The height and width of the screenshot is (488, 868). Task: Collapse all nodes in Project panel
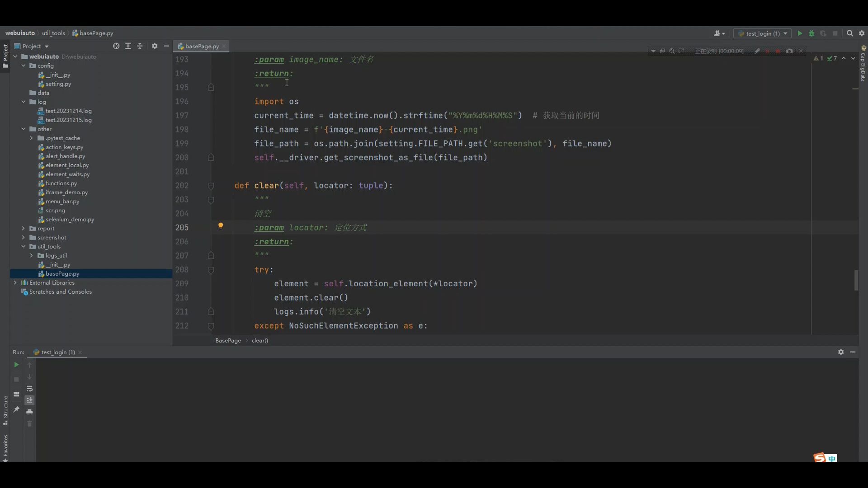[x=140, y=46]
